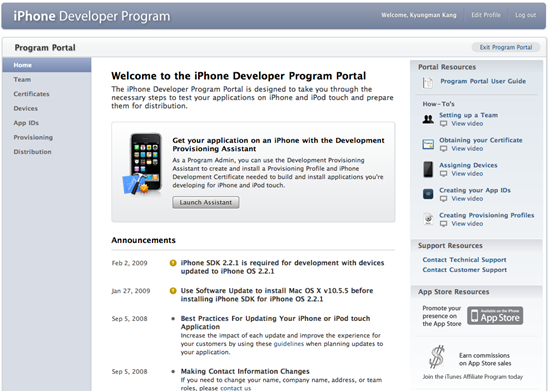
Task: Click video icon under Creating Provisioning Profiles
Action: pyautogui.click(x=443, y=224)
